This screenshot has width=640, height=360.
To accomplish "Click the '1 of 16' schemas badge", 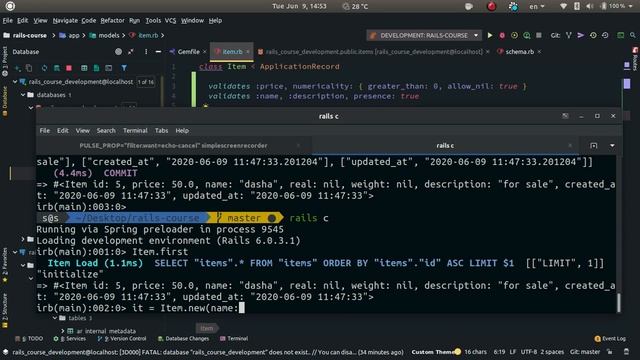I will (x=146, y=82).
